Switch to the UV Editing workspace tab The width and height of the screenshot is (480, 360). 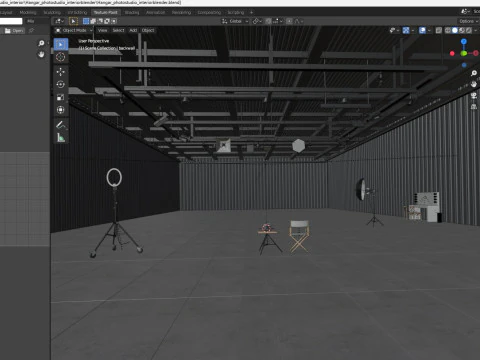pyautogui.click(x=77, y=12)
